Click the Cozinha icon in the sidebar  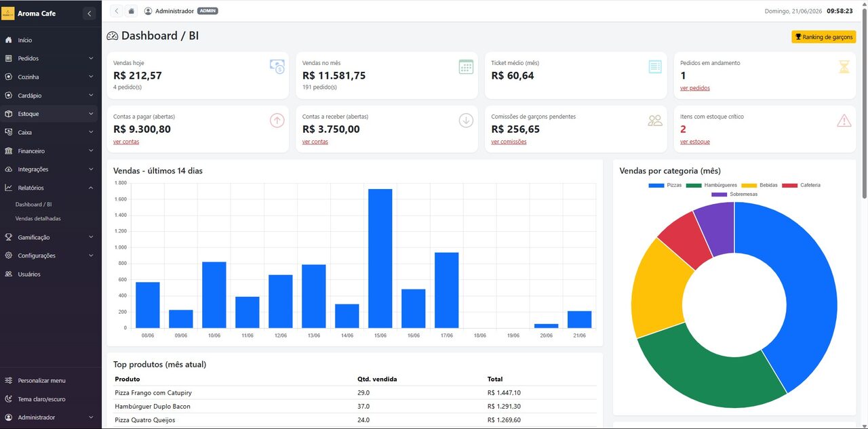coord(8,77)
